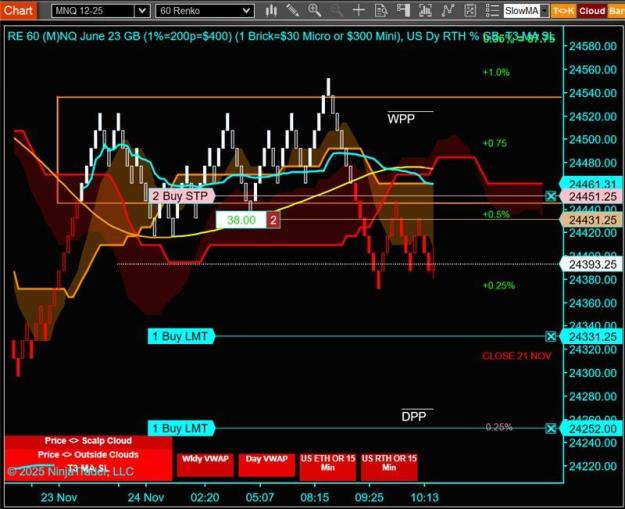This screenshot has height=509, width=625.
Task: Click the 24252.00 cyan price marker
Action: [592, 429]
